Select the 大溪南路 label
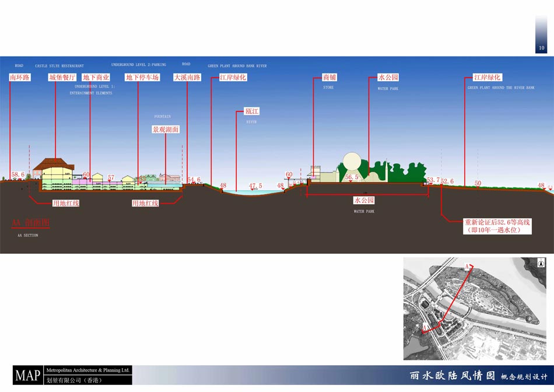Viewport: 554px width, 392px height. (187, 77)
